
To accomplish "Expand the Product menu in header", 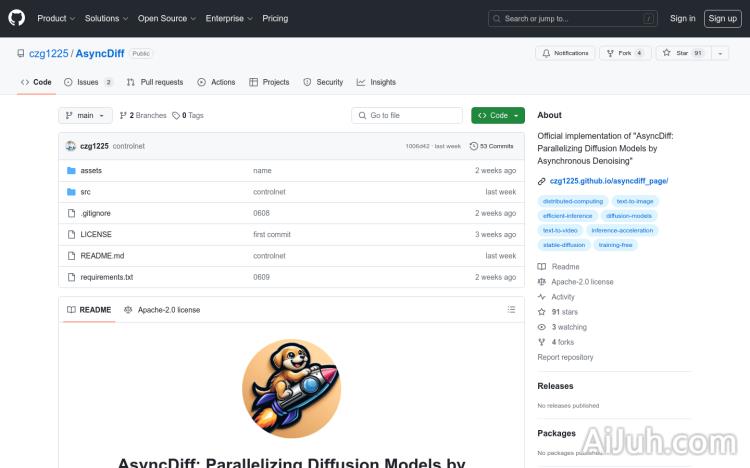I will [x=55, y=18].
